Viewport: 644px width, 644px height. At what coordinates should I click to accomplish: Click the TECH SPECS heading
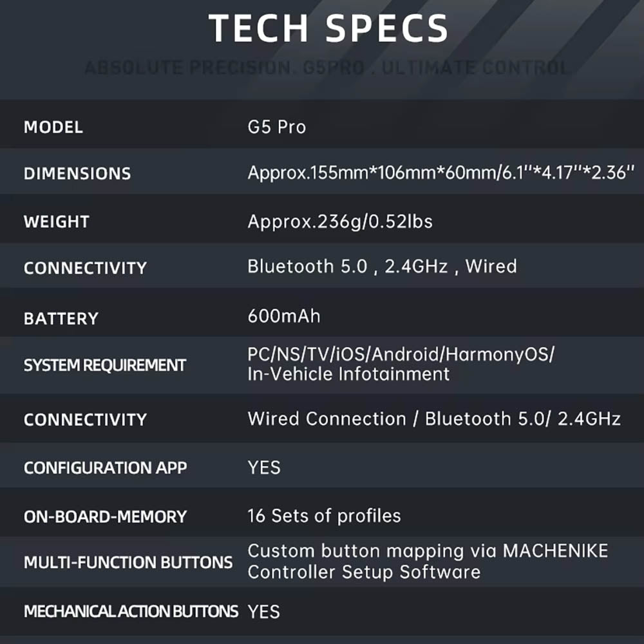(328, 29)
